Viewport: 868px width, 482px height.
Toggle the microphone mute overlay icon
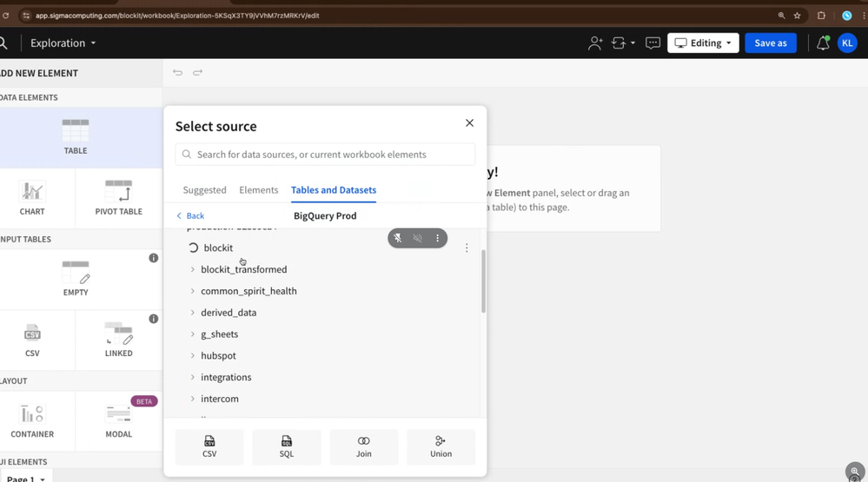[x=397, y=238]
